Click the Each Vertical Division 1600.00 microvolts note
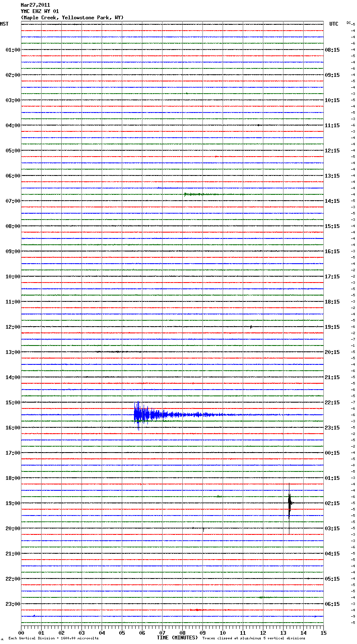The width and height of the screenshot is (357, 644). (x=53, y=639)
